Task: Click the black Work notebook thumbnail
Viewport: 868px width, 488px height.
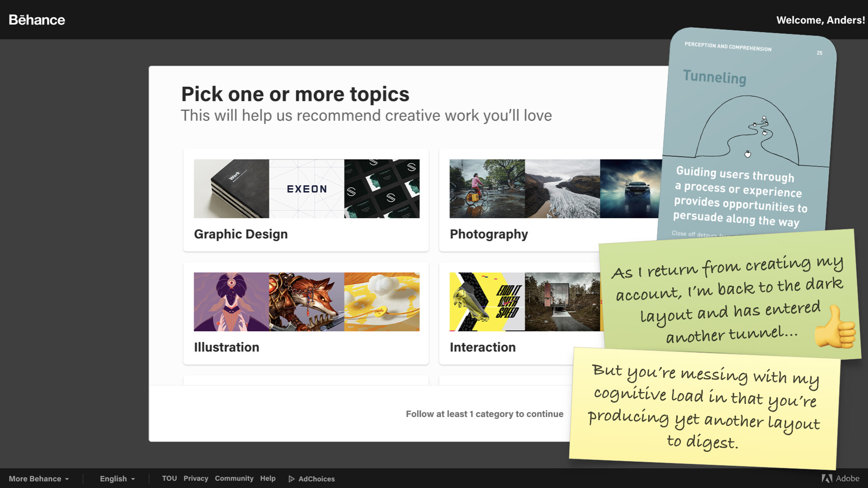Action: (x=231, y=189)
